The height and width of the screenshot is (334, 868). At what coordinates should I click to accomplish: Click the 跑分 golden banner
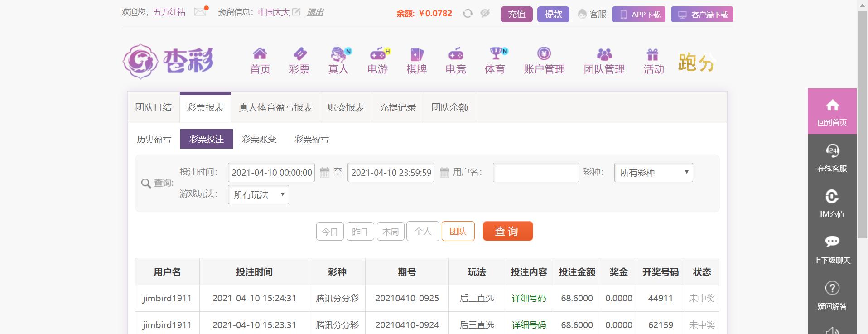tap(696, 62)
